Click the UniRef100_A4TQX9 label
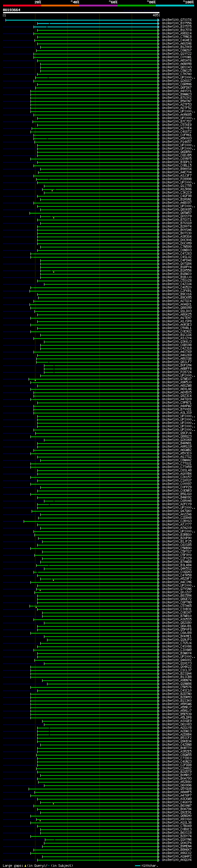 point(177,399)
